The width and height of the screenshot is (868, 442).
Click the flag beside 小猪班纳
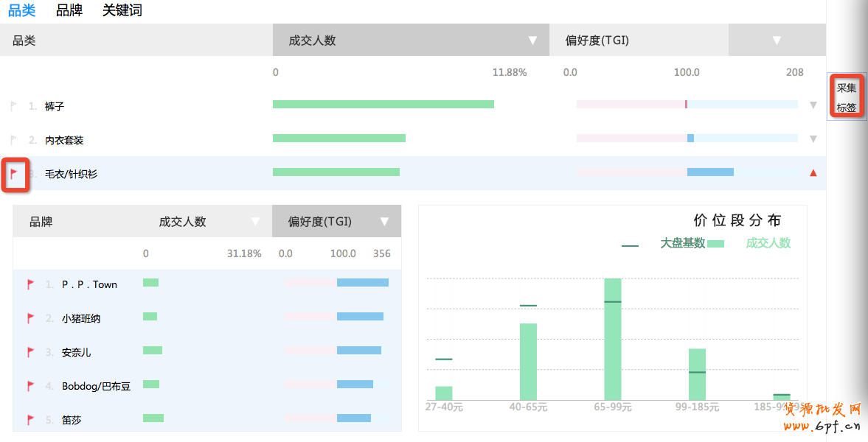click(x=31, y=318)
